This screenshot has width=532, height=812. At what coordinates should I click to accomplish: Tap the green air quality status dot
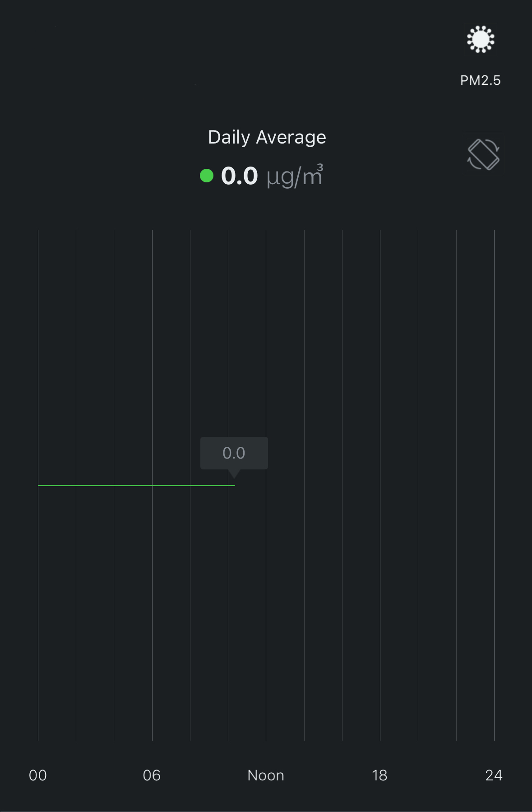[x=207, y=176]
